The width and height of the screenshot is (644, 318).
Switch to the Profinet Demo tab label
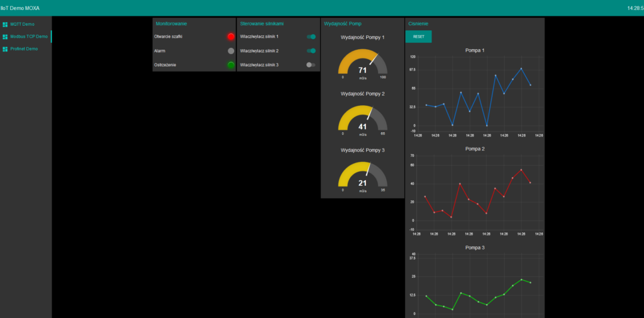(x=24, y=49)
